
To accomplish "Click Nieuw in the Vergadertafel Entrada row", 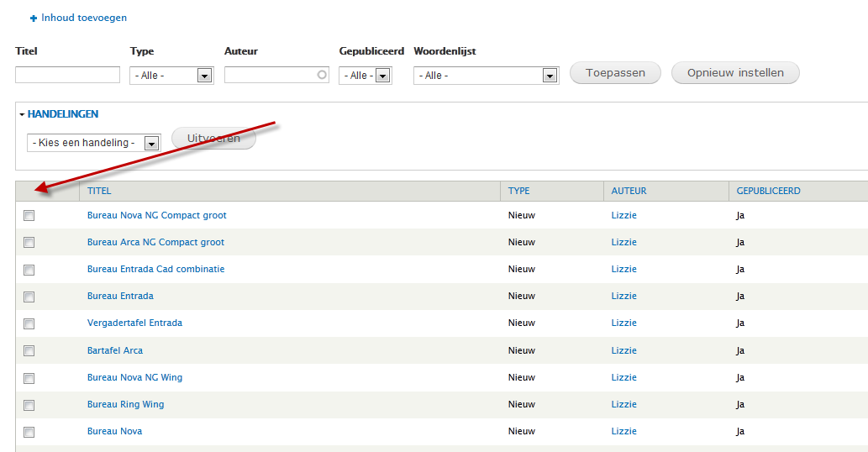I will (522, 323).
